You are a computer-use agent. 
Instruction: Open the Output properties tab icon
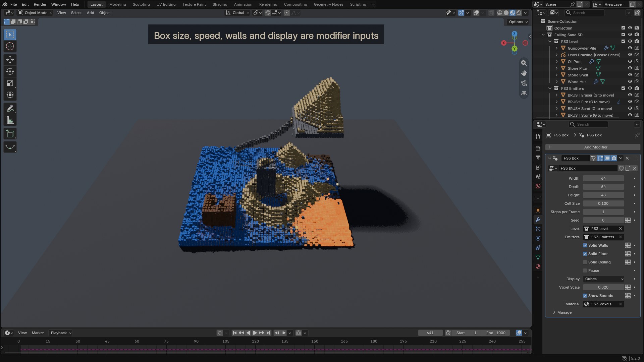click(538, 158)
